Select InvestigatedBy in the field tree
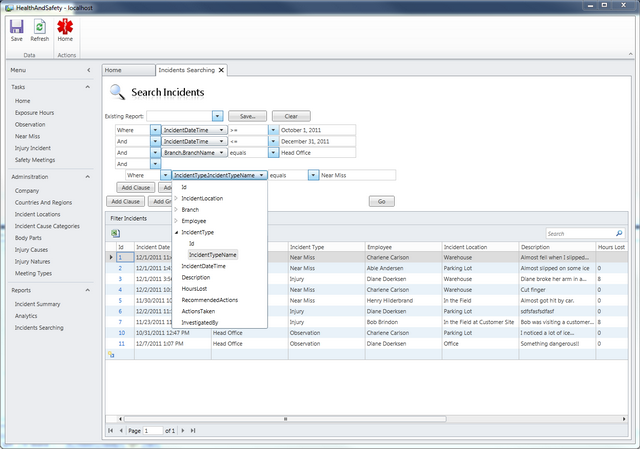 click(x=200, y=322)
